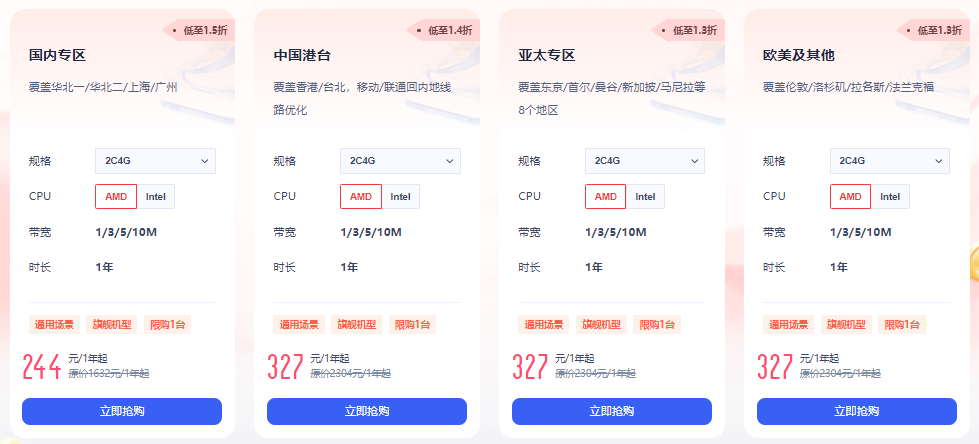Choose Intel CPU in 亚太专区 card
The width and height of the screenshot is (979, 444).
tap(646, 197)
